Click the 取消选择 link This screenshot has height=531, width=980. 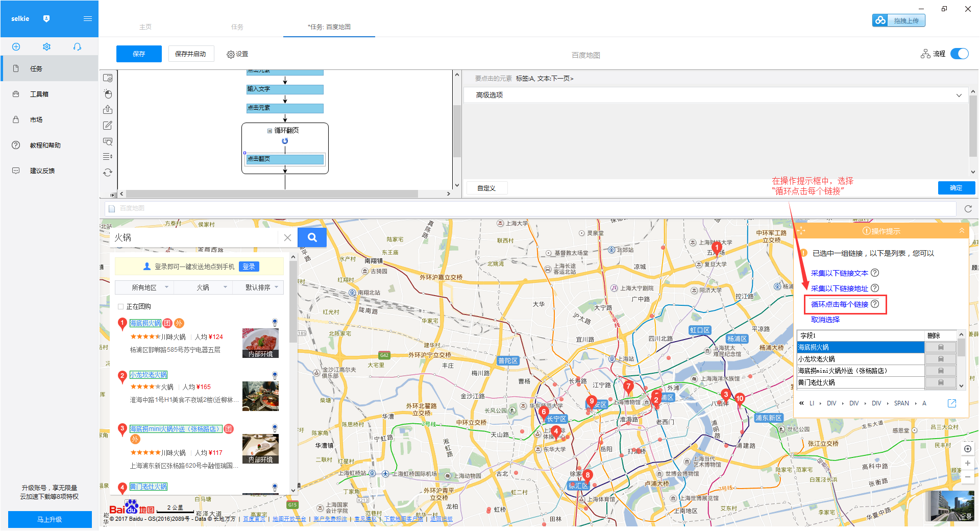point(825,320)
